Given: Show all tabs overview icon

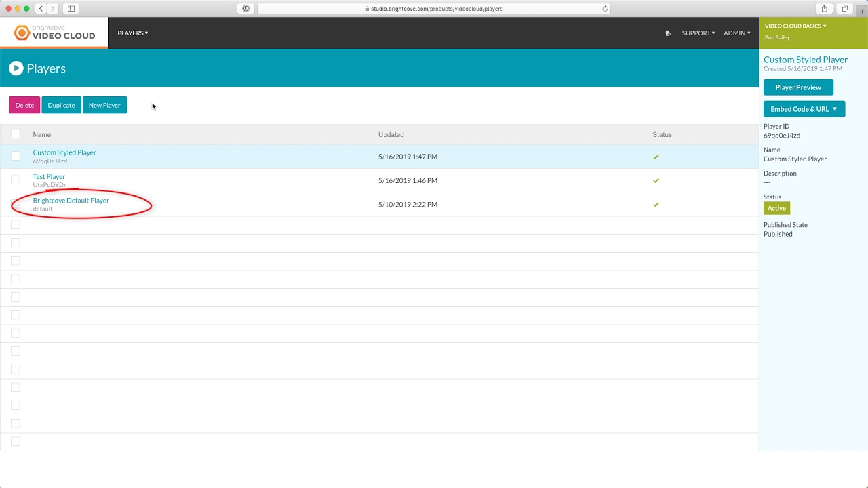Looking at the screenshot, I should point(844,9).
